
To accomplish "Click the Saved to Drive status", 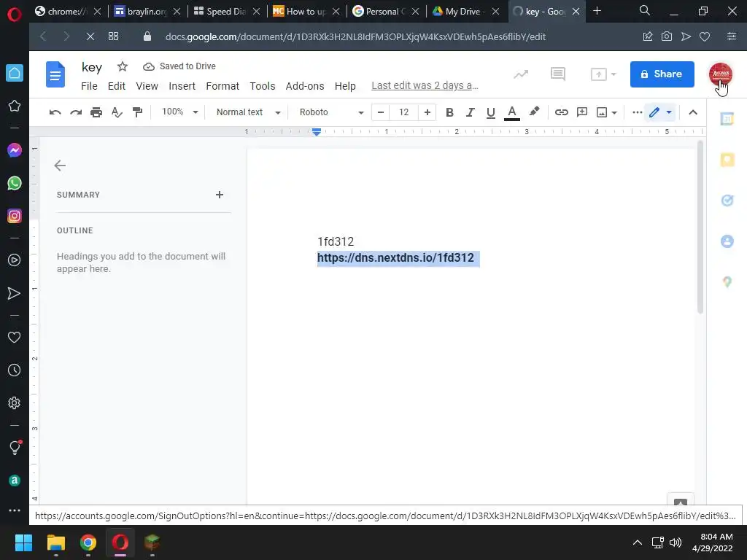I will pos(179,66).
